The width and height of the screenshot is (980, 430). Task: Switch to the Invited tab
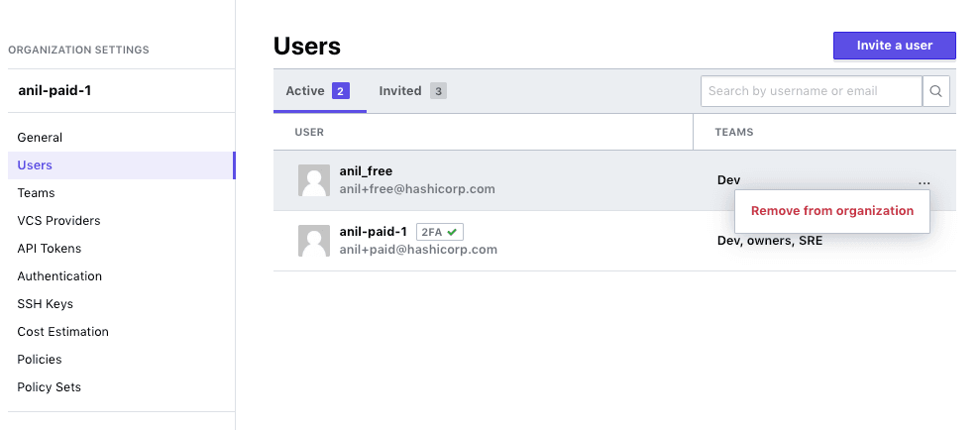point(411,91)
